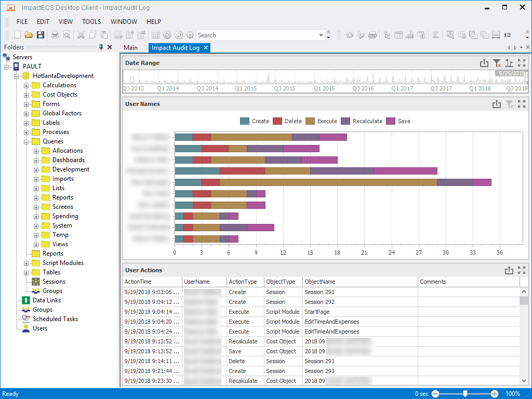Open the Search box dropdown arrow

pyautogui.click(x=321, y=35)
